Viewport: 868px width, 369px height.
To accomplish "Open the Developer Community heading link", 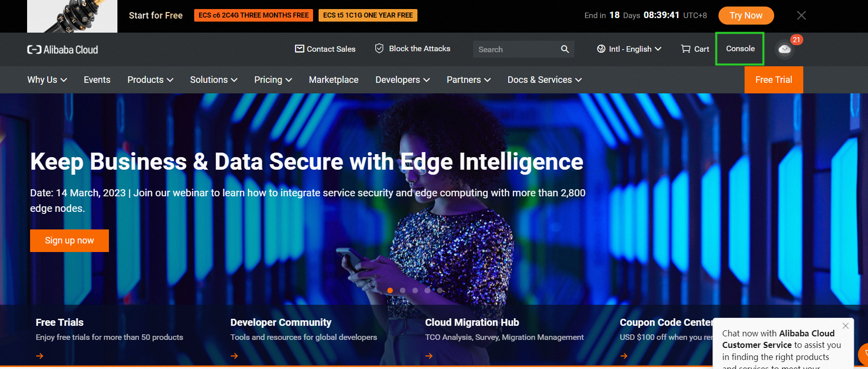I will [281, 322].
